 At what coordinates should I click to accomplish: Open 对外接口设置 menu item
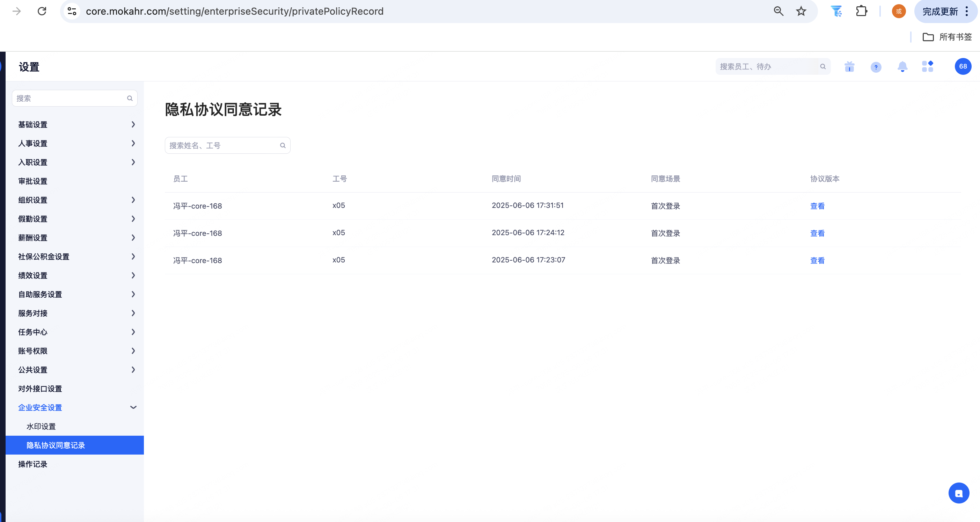tap(75, 389)
